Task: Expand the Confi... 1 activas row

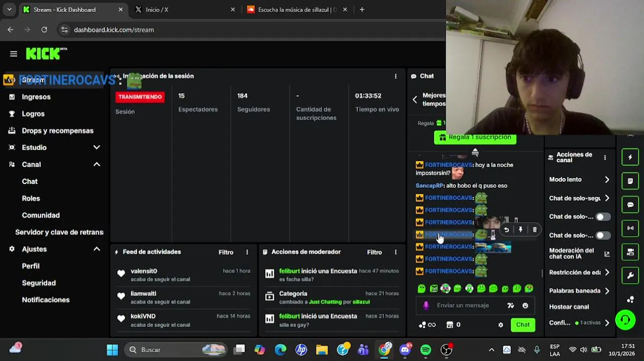Action: tap(580, 322)
